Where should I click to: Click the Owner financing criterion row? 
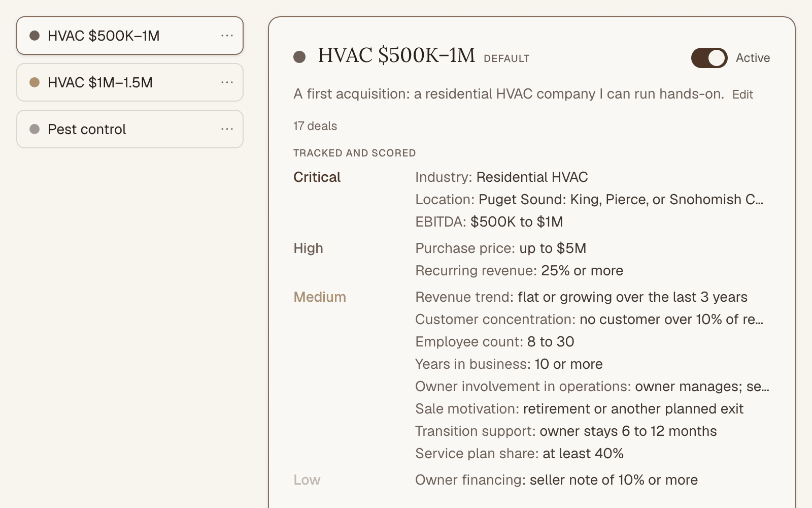point(556,480)
